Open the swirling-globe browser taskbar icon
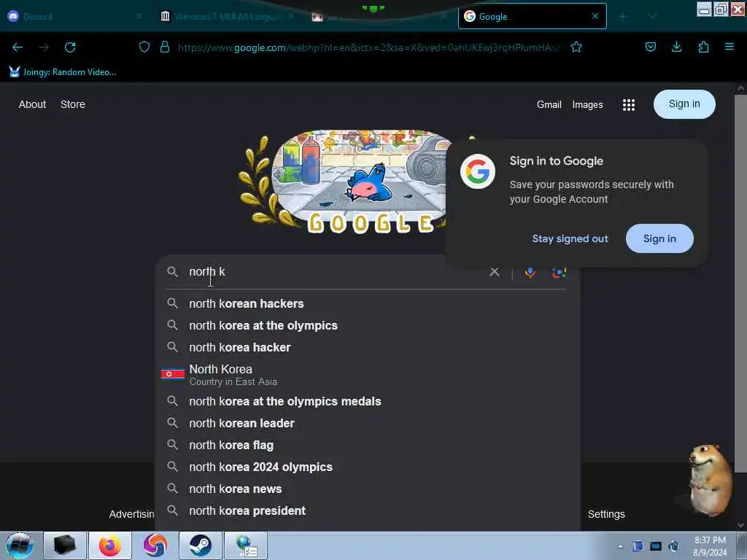Screen dimensions: 747x560 (155, 545)
